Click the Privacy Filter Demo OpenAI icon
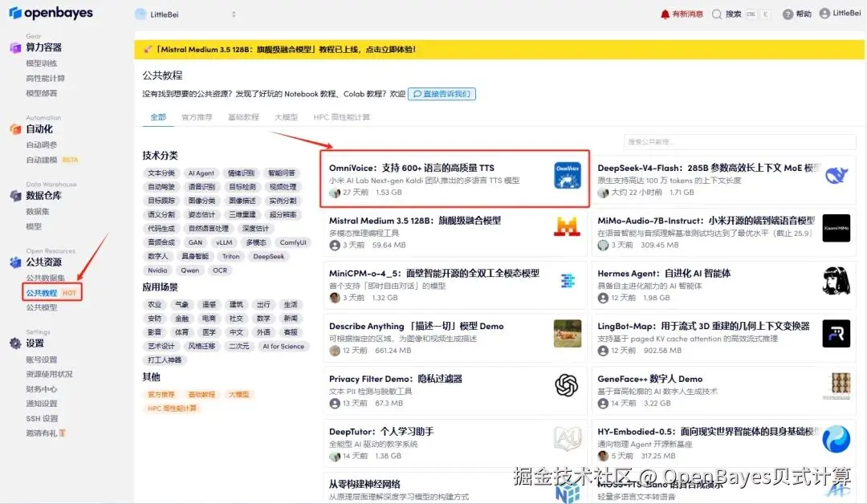This screenshot has height=504, width=867. (568, 386)
